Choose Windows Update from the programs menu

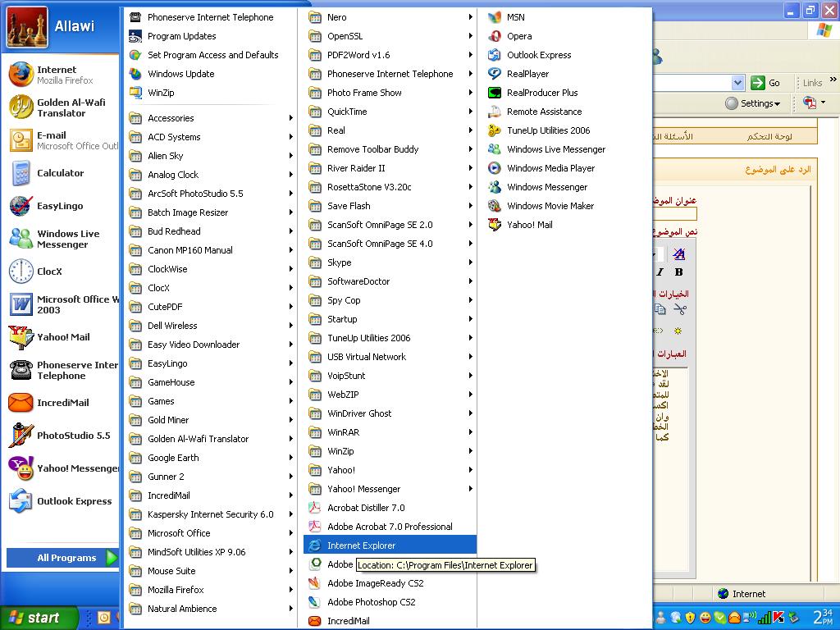coord(180,74)
